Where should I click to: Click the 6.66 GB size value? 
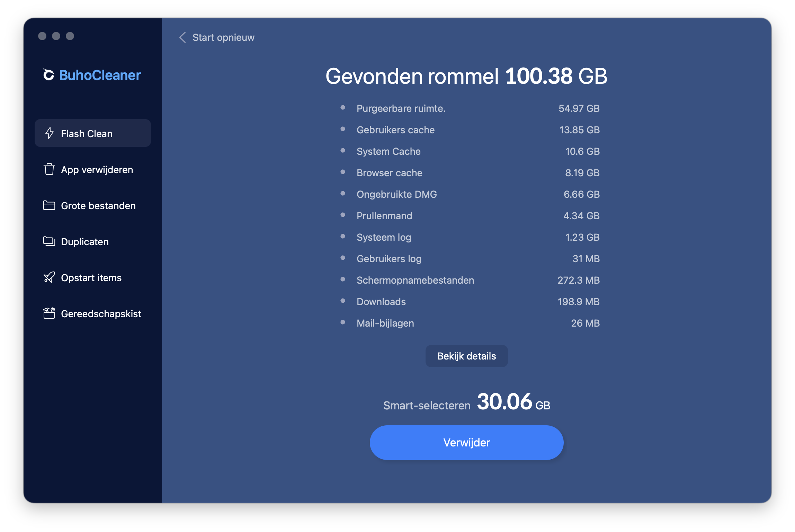(582, 194)
